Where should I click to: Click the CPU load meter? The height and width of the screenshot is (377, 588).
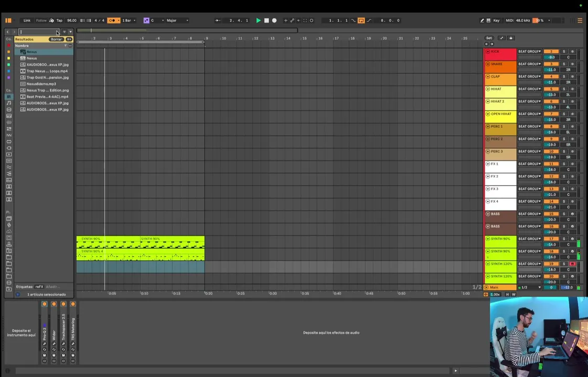[539, 20]
